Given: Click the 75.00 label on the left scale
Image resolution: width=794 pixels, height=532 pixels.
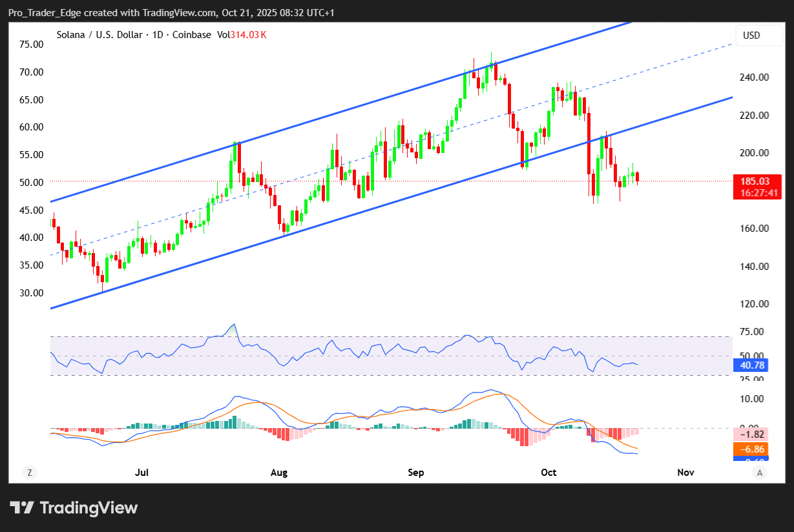Looking at the screenshot, I should click(x=31, y=45).
